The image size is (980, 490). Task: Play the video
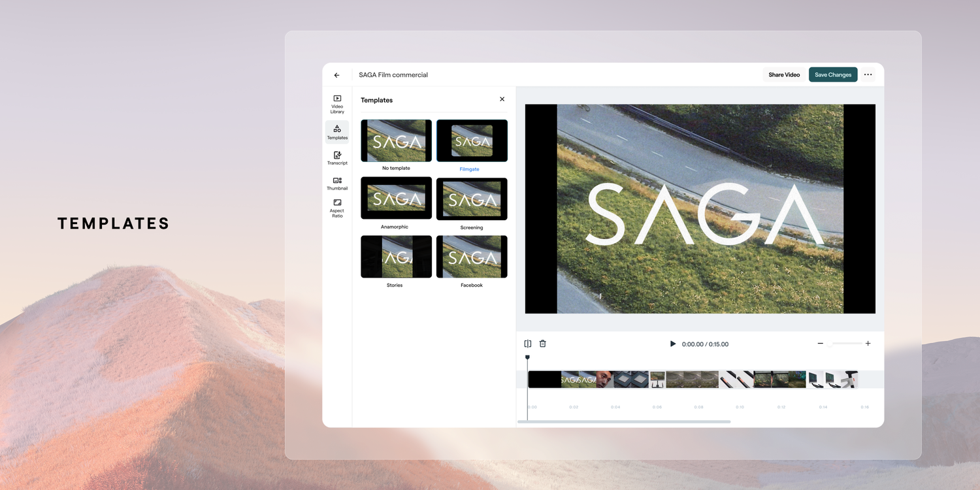click(x=673, y=344)
